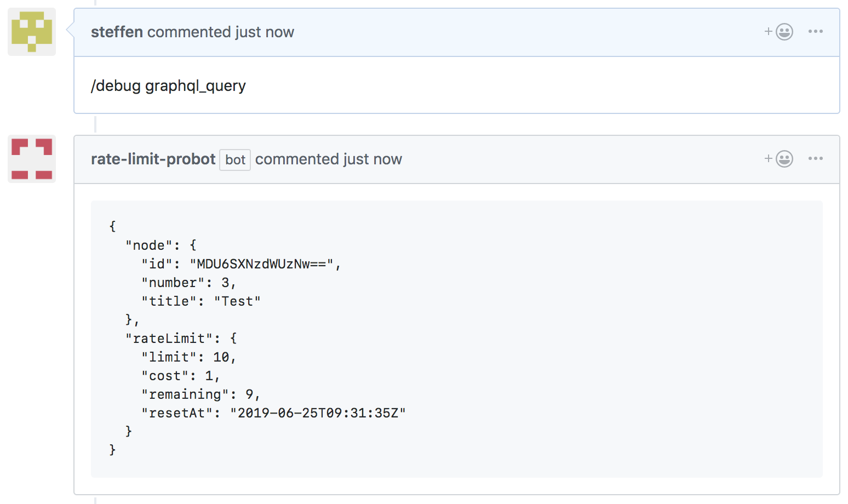Click the "limit": 10 line
848x504 pixels.
tap(188, 357)
